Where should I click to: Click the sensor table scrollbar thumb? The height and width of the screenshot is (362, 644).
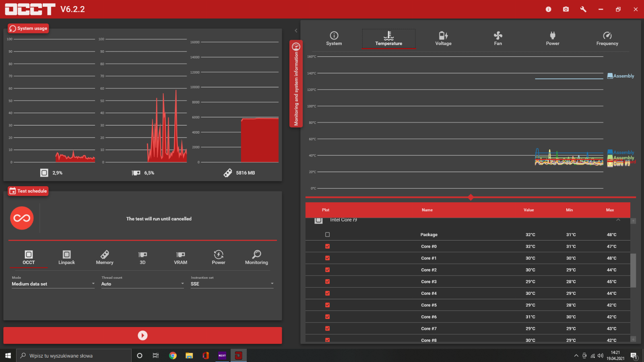pos(633,270)
